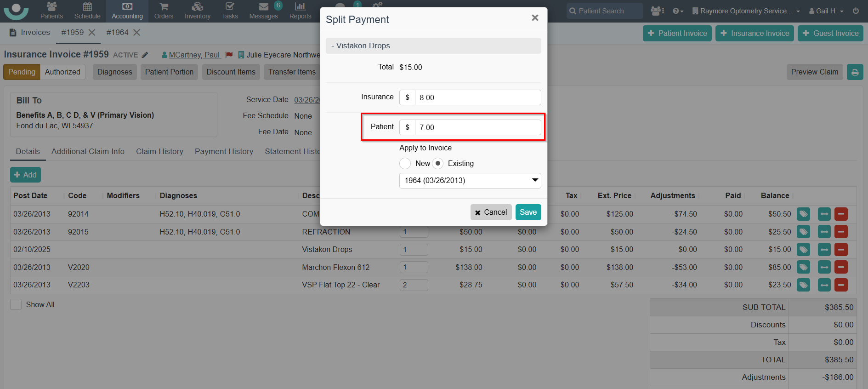Expand the Raymore Optometry Service location menu
This screenshot has width=868, height=389.
[746, 11]
